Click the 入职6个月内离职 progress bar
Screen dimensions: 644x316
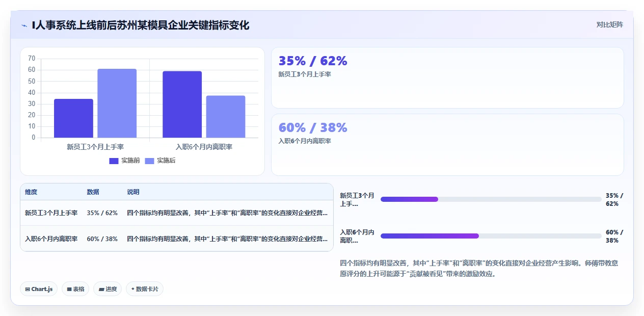[491, 236]
